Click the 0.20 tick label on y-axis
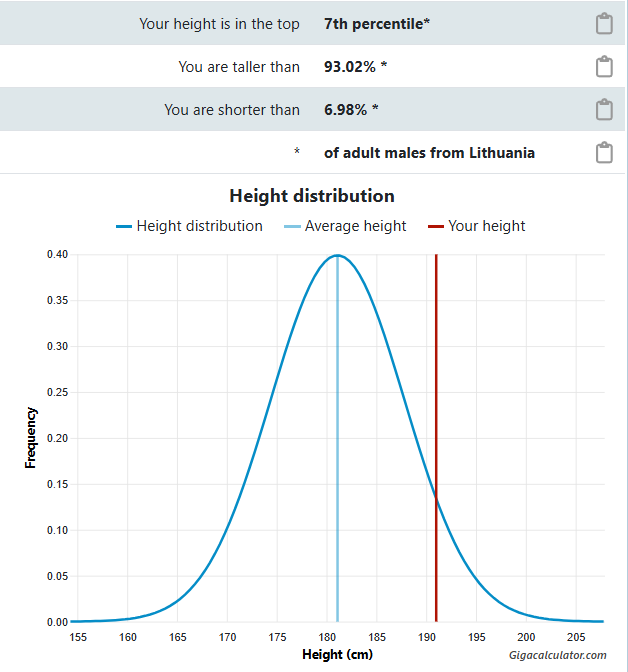The image size is (628, 672). (57, 438)
